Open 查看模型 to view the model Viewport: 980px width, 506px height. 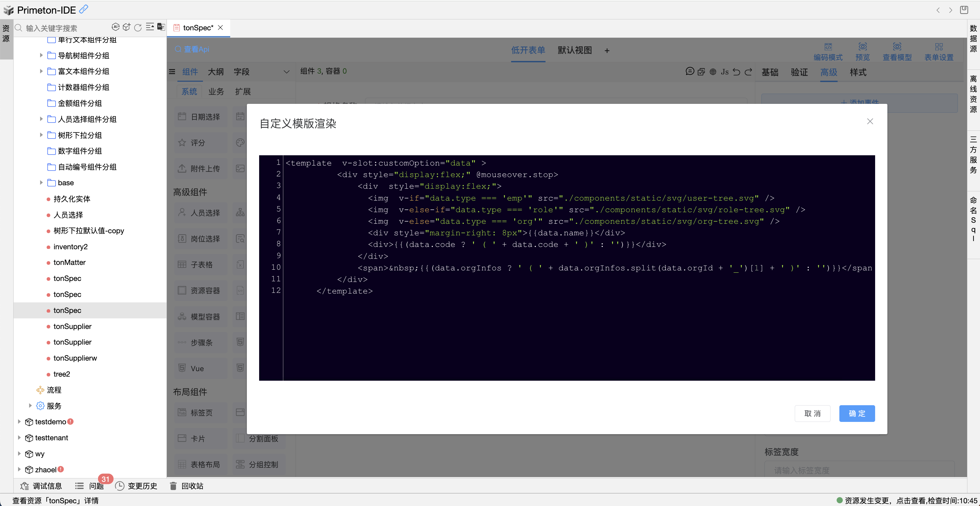click(x=897, y=51)
